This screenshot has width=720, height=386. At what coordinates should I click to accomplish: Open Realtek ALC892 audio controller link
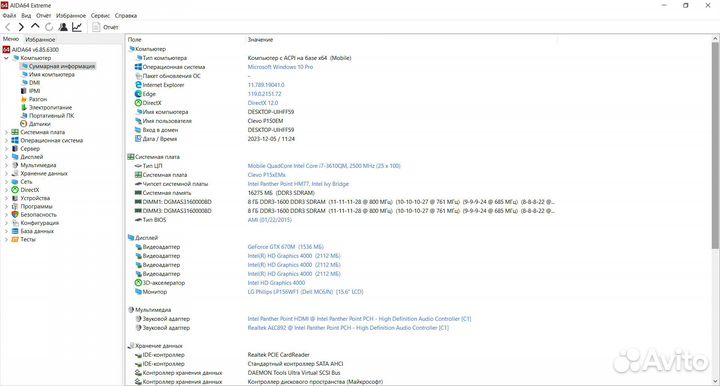coord(348,328)
